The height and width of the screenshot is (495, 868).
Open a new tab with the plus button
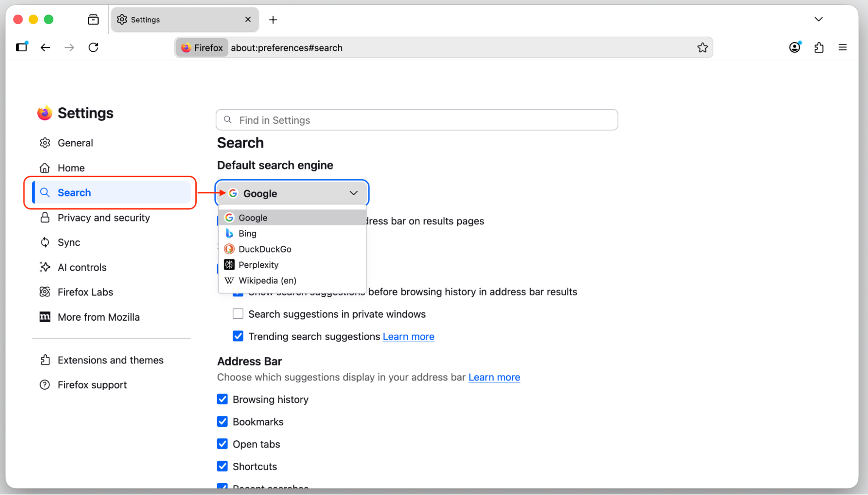[273, 20]
